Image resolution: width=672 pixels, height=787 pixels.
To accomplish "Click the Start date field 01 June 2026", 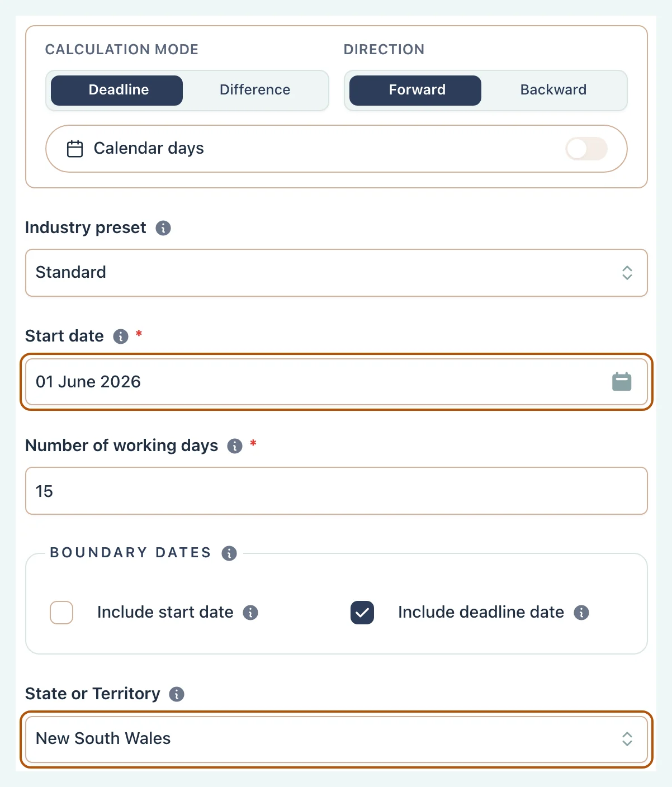I will [337, 382].
